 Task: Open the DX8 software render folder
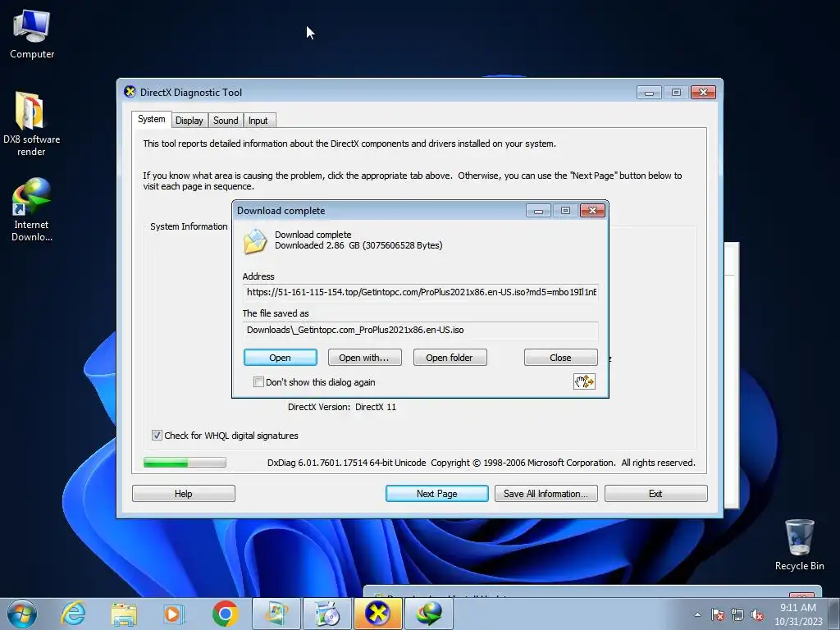(31, 123)
